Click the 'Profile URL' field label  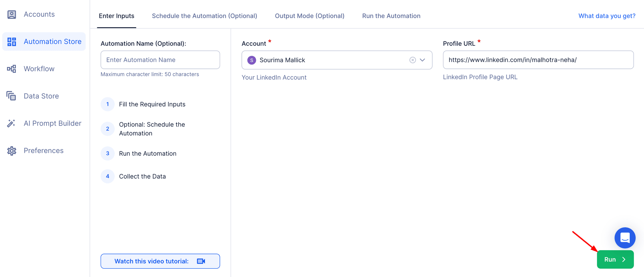coord(459,44)
